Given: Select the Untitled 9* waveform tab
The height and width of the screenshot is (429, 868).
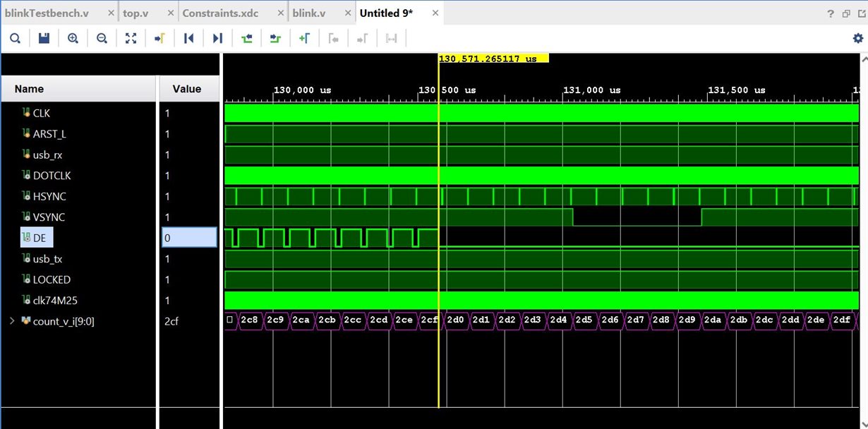Looking at the screenshot, I should (x=386, y=13).
